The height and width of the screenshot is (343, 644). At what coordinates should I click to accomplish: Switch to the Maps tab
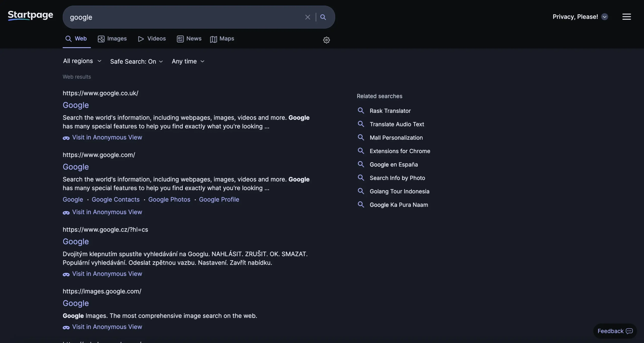[x=222, y=39]
